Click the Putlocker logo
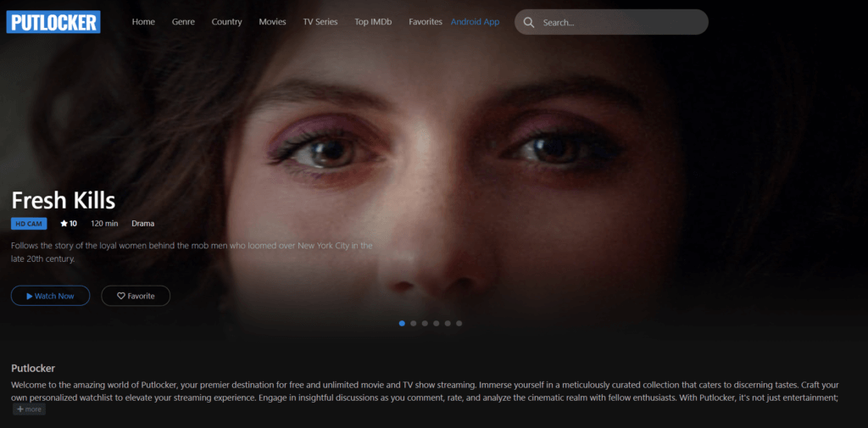 (53, 22)
